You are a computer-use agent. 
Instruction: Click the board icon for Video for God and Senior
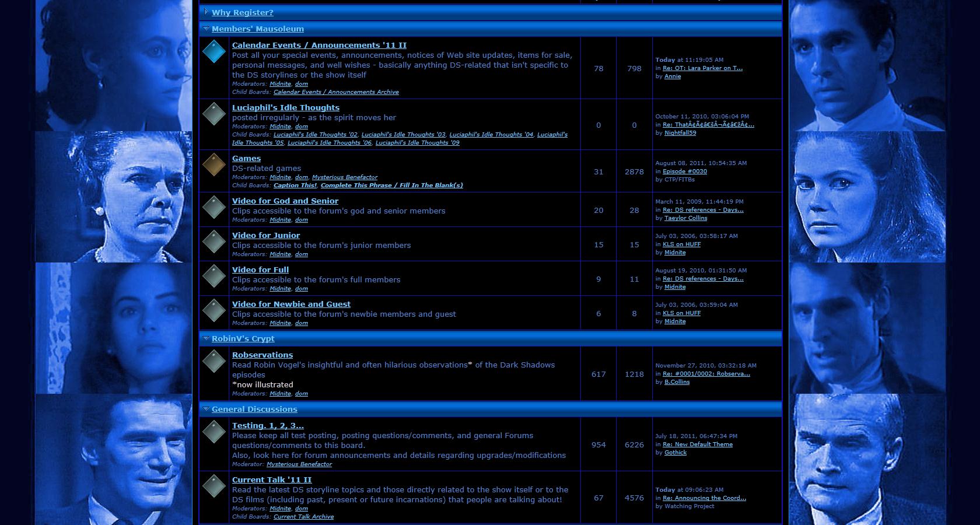(214, 207)
